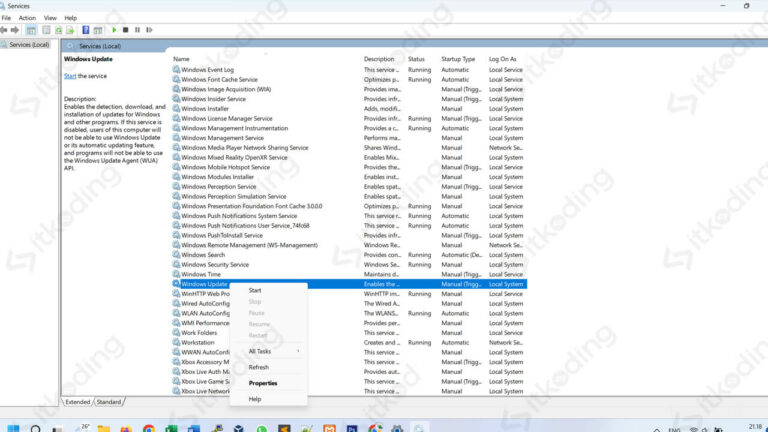Viewport: 768px width, 432px height.
Task: Open the File menu
Action: (6, 18)
